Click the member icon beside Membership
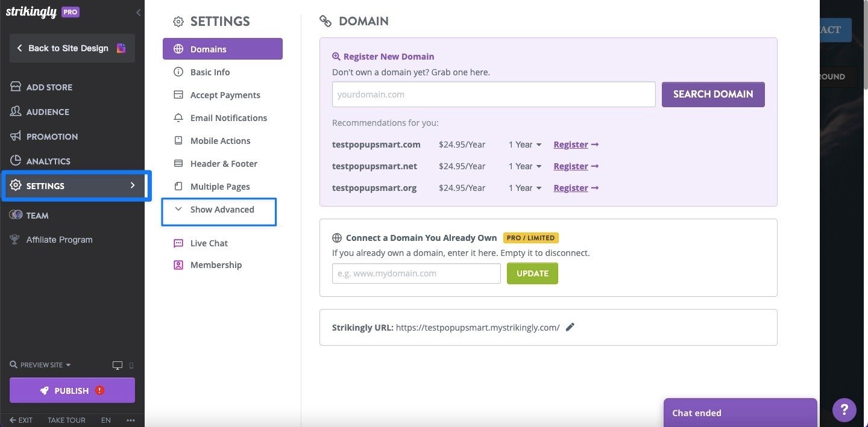This screenshot has width=868, height=427. tap(178, 265)
